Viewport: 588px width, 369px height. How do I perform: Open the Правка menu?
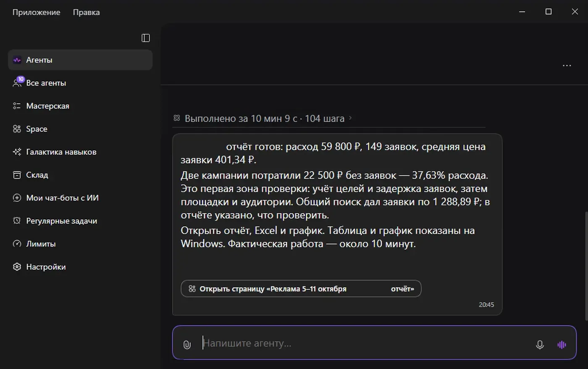coord(86,12)
